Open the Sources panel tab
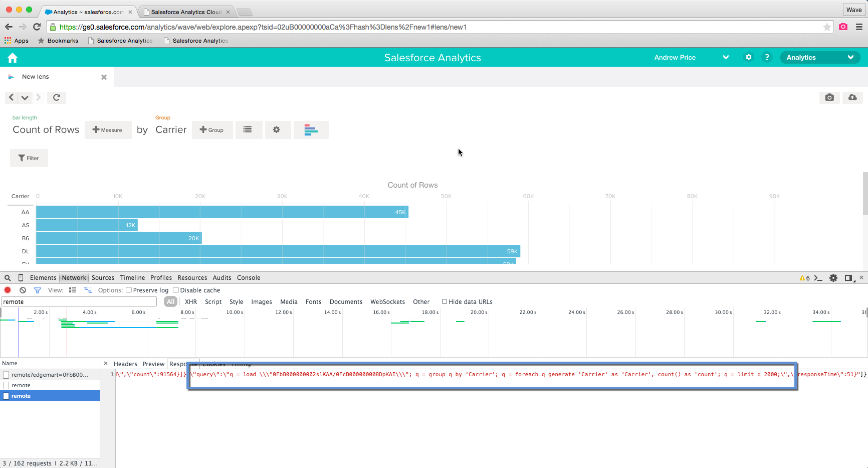This screenshot has width=868, height=468. [103, 278]
